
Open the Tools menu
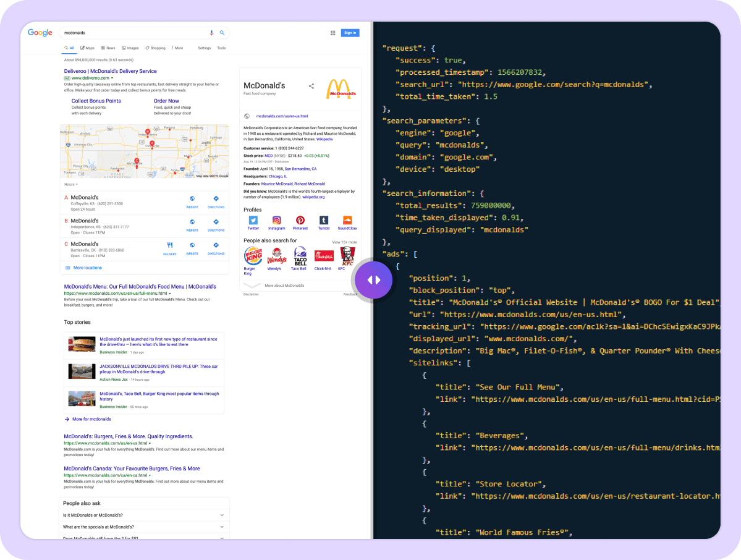click(x=221, y=48)
